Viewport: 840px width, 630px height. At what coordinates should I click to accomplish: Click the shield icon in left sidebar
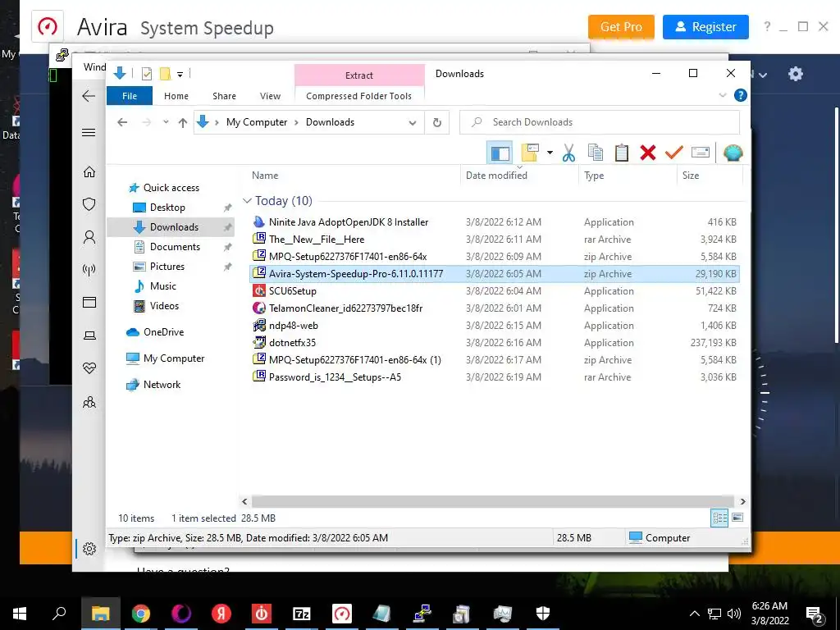[x=89, y=204]
